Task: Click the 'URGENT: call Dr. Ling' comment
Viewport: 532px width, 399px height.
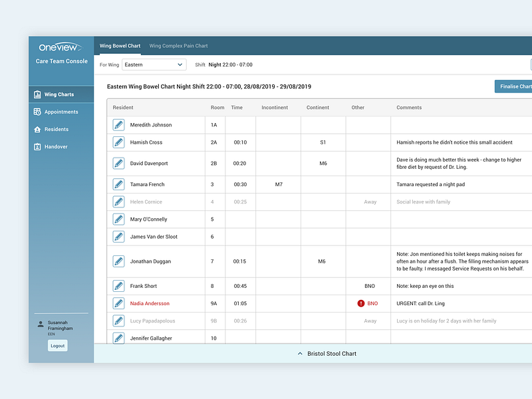Action: [420, 303]
